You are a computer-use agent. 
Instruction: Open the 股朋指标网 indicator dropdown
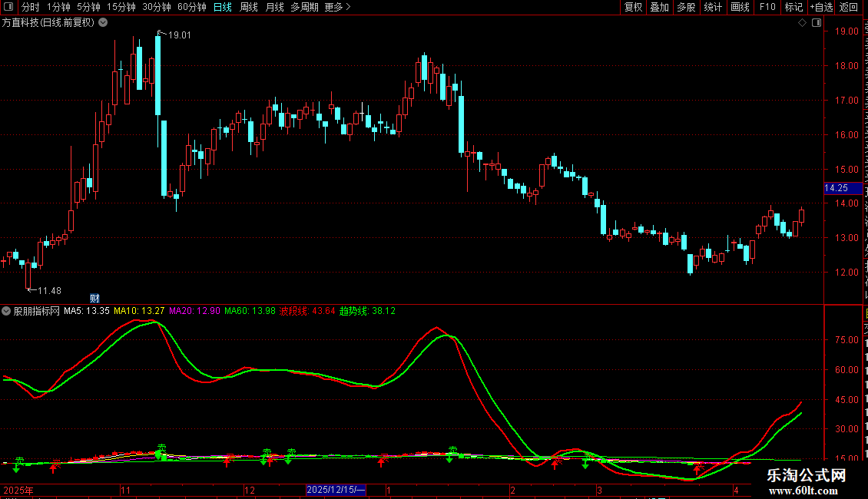pos(6,311)
